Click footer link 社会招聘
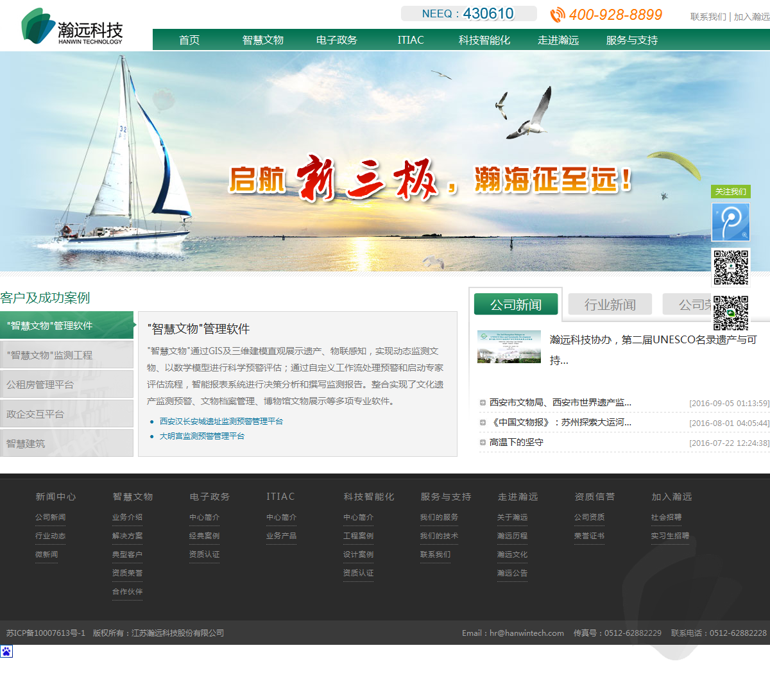This screenshot has height=700, width=770. (x=666, y=517)
